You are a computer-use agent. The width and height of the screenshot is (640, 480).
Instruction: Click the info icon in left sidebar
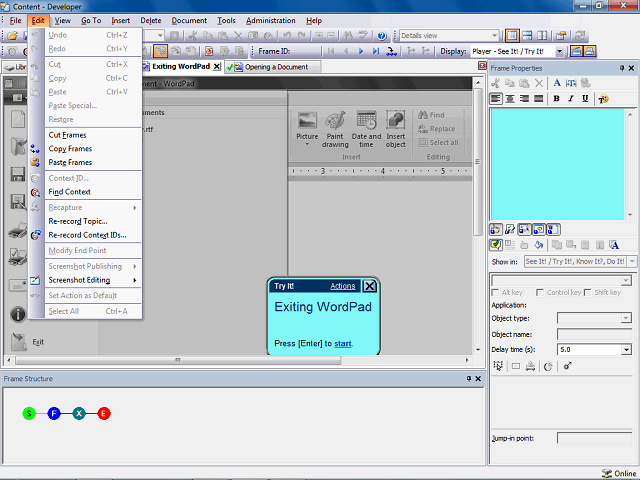(x=18, y=314)
